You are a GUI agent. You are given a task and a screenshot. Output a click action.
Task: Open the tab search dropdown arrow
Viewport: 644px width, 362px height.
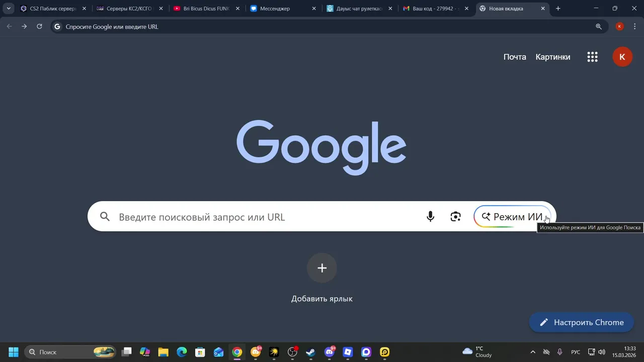coord(9,9)
